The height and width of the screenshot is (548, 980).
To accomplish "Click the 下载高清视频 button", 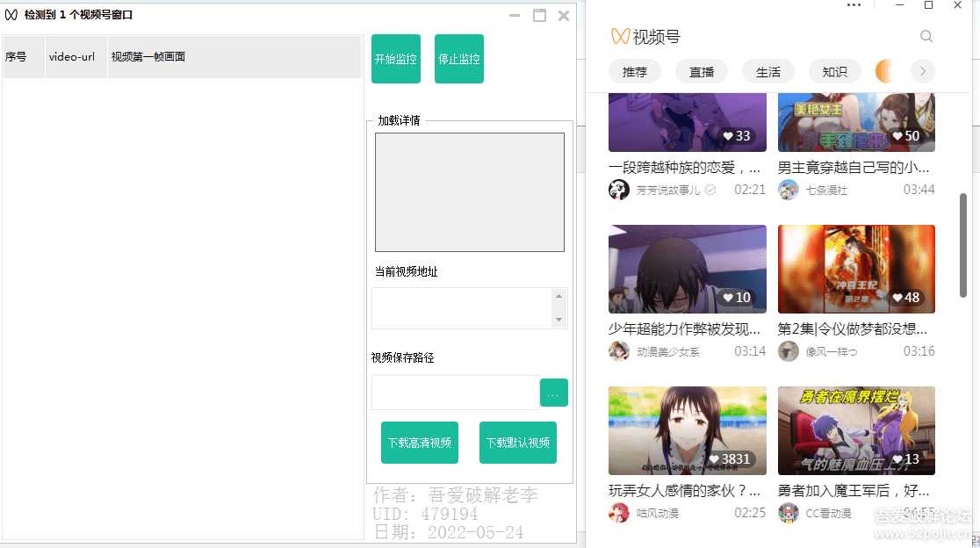I will click(420, 443).
